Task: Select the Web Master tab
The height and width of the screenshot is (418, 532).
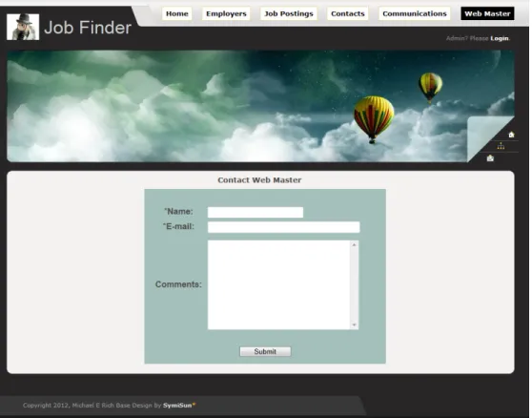Action: click(487, 13)
